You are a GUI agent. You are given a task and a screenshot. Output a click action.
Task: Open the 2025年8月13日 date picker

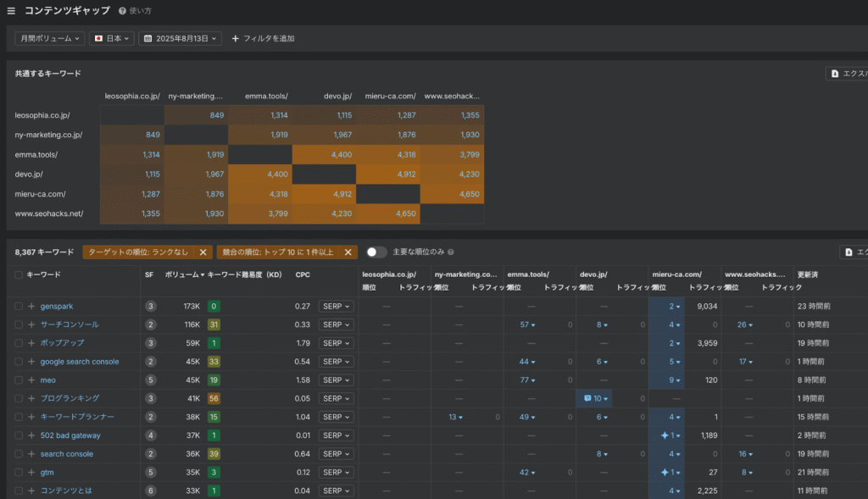click(x=180, y=38)
